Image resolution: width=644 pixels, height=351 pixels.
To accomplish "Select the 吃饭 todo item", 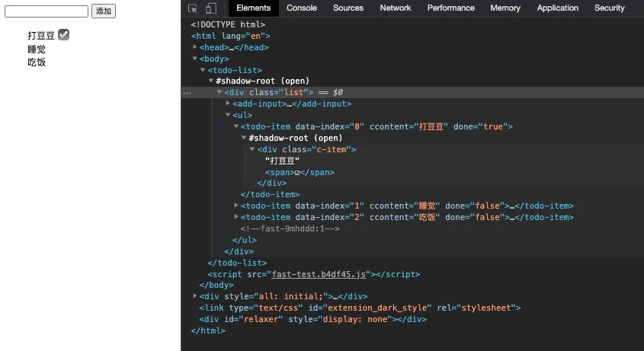I will coord(37,62).
